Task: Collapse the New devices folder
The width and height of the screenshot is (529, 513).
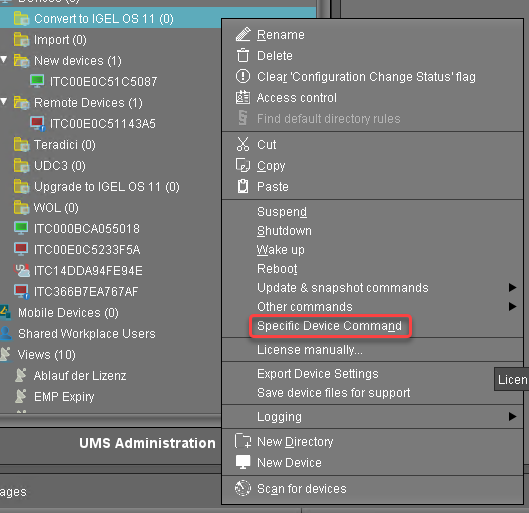Action: 4,60
